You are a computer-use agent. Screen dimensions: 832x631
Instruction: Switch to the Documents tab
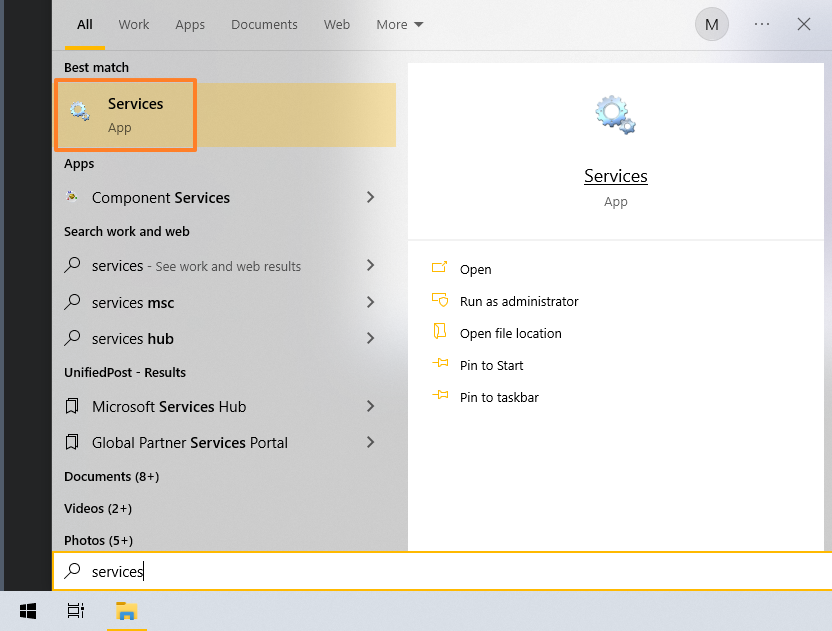264,24
